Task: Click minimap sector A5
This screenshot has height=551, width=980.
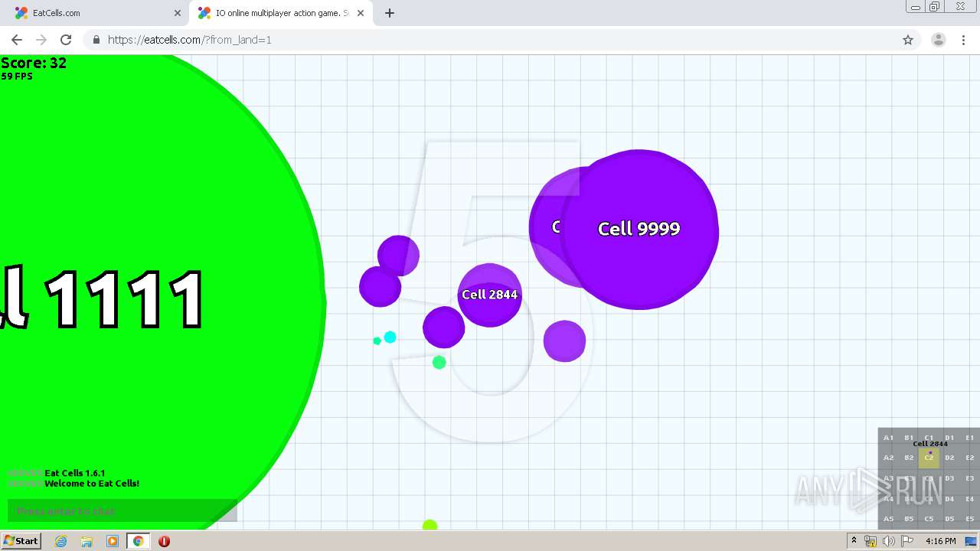Action: tap(888, 519)
